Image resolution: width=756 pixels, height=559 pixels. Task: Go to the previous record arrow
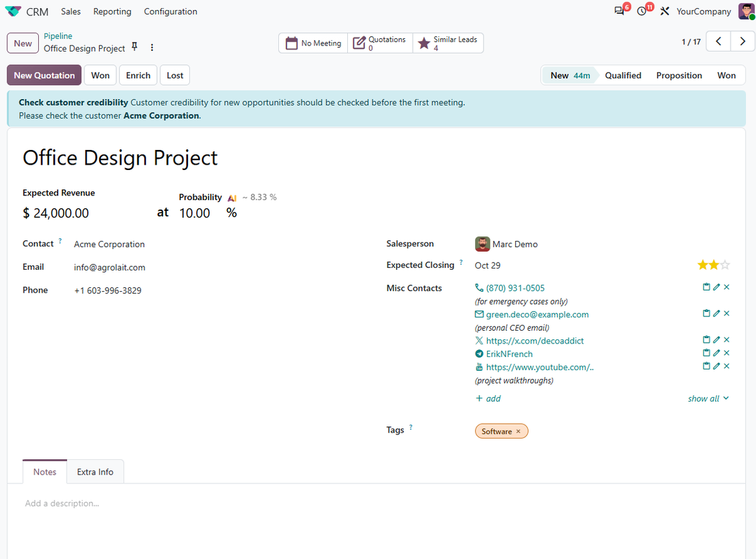[719, 42]
